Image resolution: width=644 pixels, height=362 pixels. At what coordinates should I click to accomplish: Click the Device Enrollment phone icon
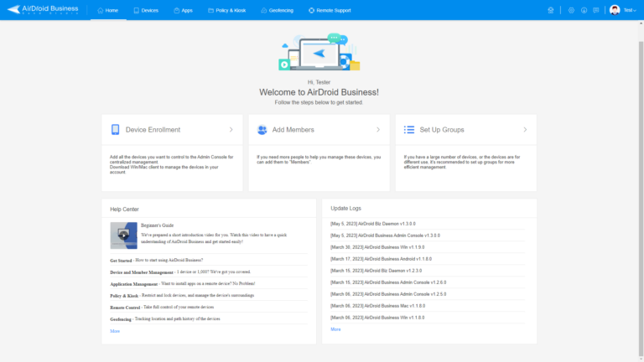116,130
